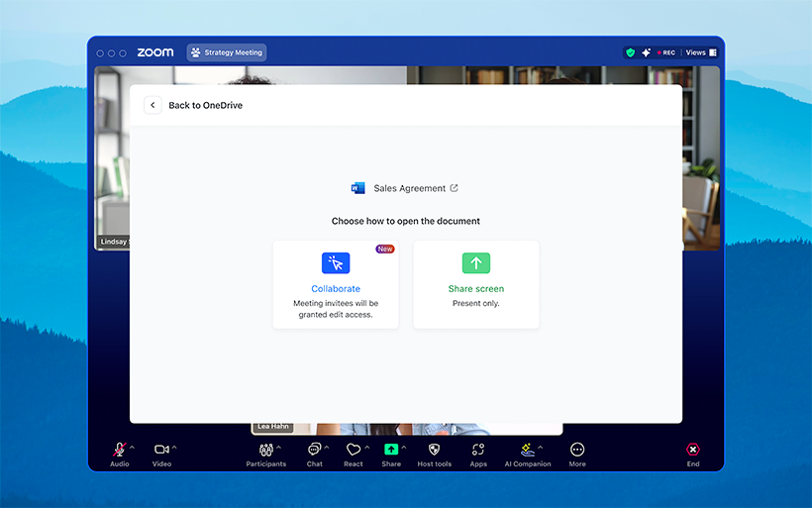Screen dimensions: 812x508
Task: Open the More options menu
Action: pos(577,450)
